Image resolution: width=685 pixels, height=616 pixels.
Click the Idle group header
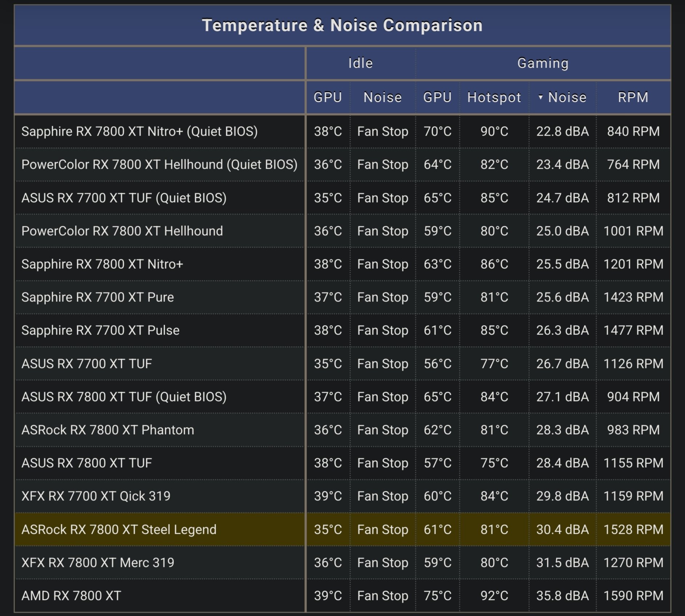pyautogui.click(x=361, y=63)
